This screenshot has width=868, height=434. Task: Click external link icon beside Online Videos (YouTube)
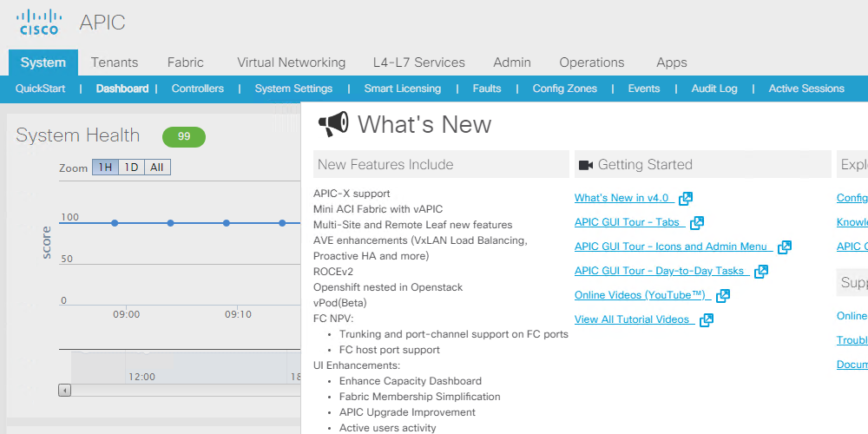(x=723, y=296)
